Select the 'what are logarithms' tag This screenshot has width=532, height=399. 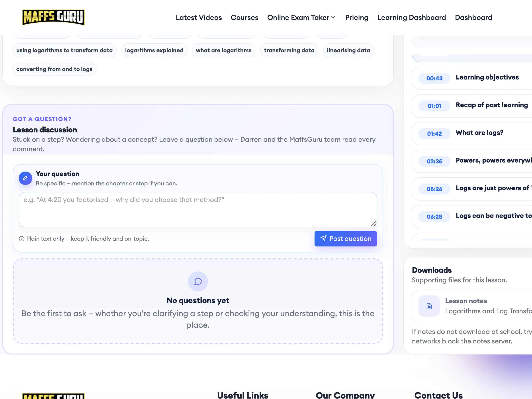[223, 50]
